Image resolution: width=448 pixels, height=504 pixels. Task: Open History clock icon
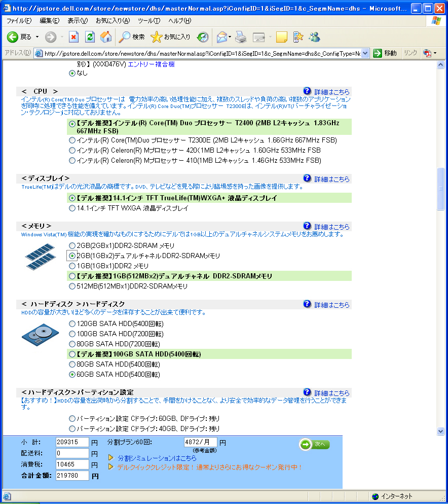pos(203,37)
